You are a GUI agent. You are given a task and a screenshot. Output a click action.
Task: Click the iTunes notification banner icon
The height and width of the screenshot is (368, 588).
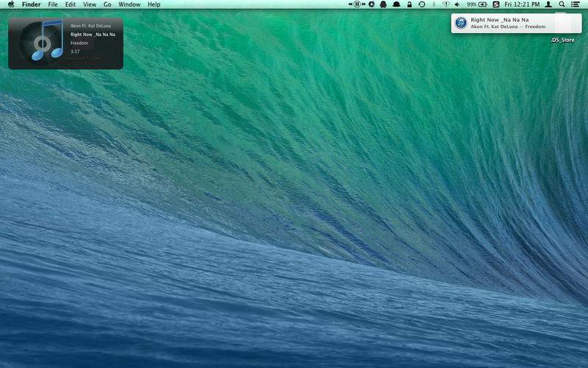[461, 23]
